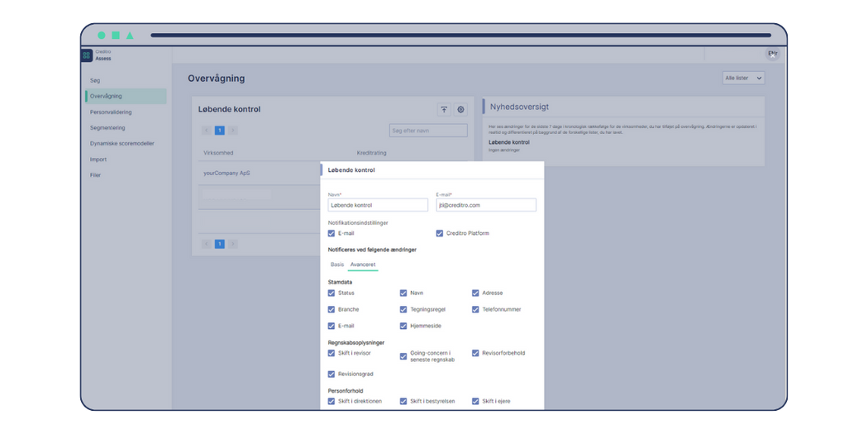The width and height of the screenshot is (868, 434).
Task: Click the E-mail address input field
Action: (486, 205)
